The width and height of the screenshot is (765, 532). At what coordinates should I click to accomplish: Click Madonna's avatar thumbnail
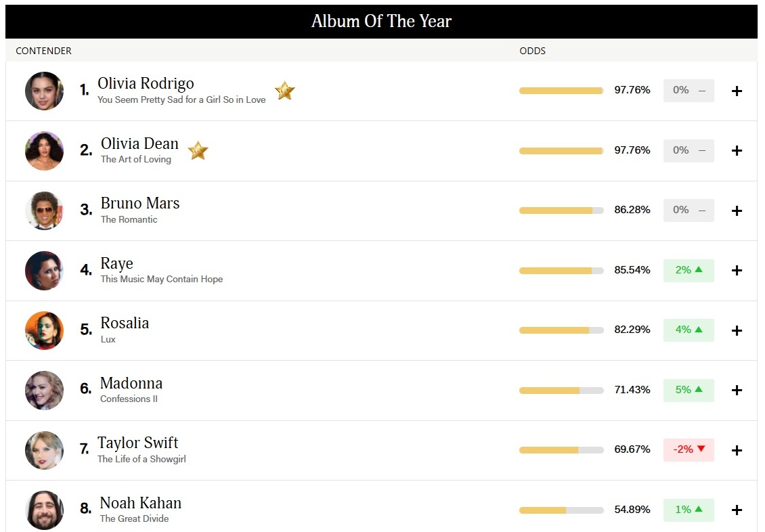click(x=45, y=390)
